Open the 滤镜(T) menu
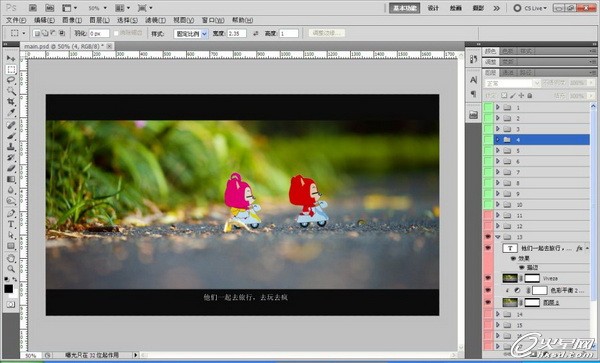The image size is (600, 363). point(155,20)
